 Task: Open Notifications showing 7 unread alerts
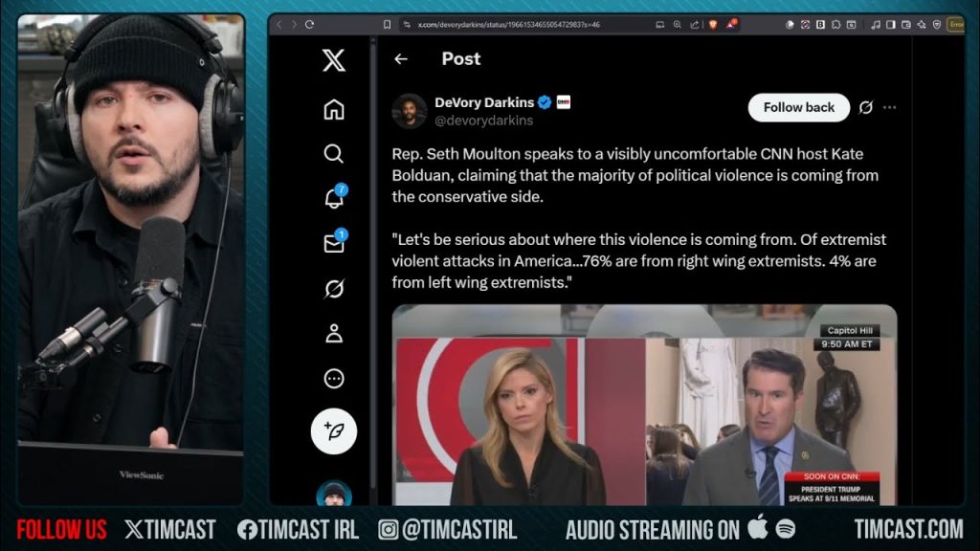point(333,198)
